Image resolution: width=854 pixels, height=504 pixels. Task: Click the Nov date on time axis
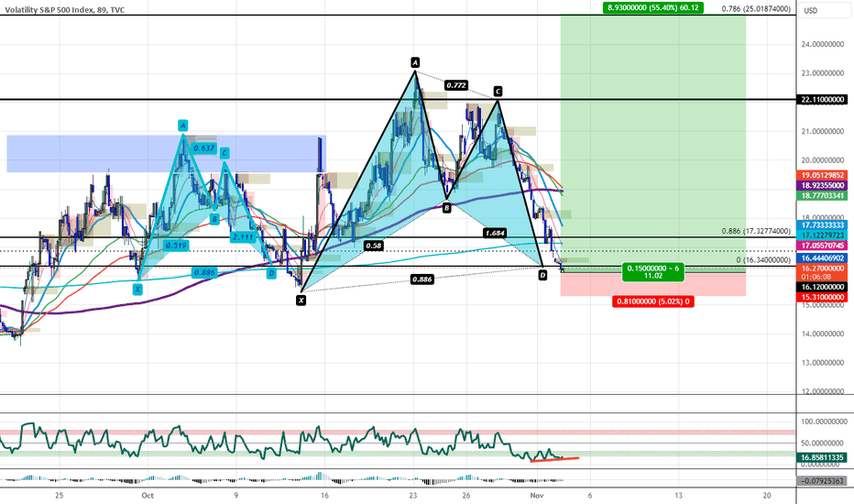(537, 495)
